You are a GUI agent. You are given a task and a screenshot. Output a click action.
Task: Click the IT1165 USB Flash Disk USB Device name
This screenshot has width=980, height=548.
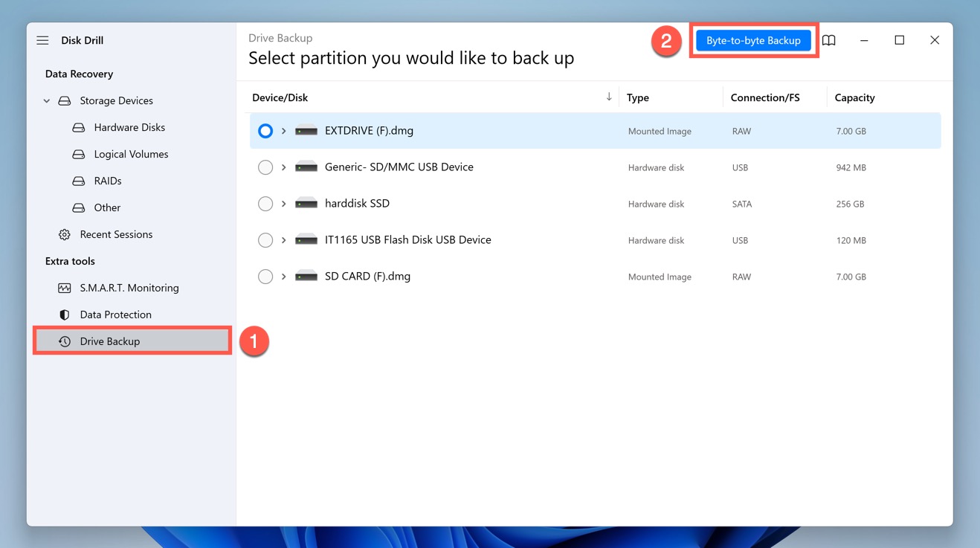[408, 240]
